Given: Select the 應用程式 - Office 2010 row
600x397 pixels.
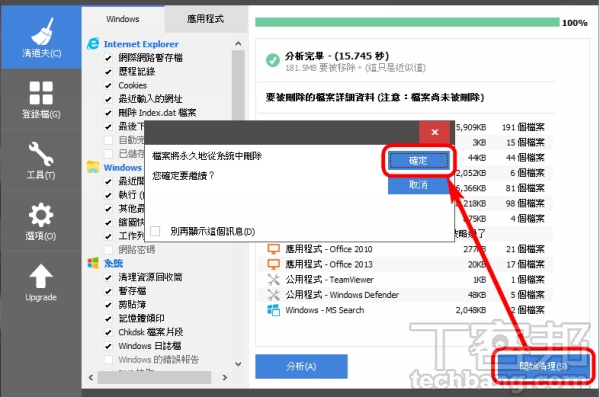Looking at the screenshot, I should [406, 249].
